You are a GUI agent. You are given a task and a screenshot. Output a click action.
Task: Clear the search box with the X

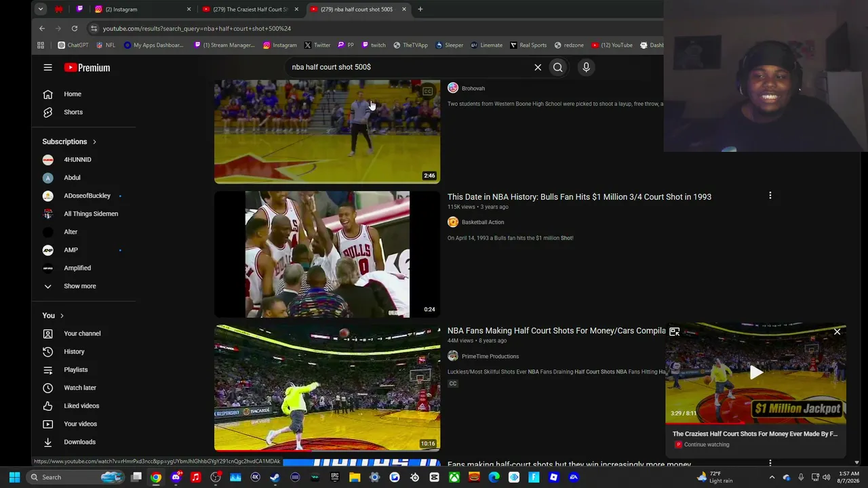pos(538,67)
